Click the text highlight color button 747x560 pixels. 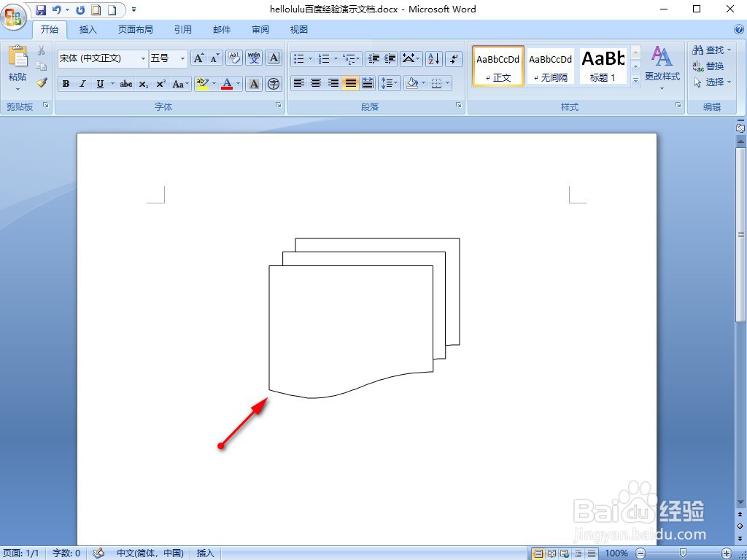point(203,84)
